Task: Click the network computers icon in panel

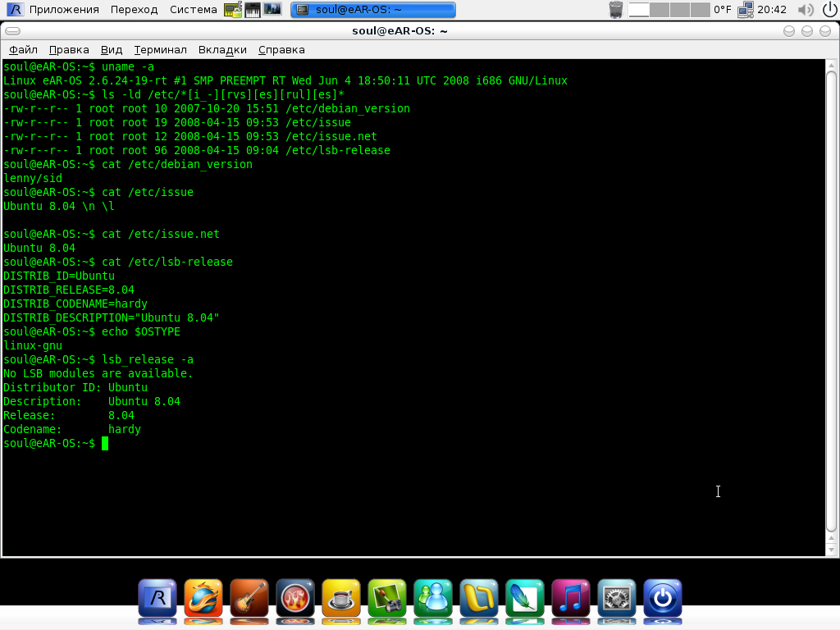Action: click(x=745, y=10)
